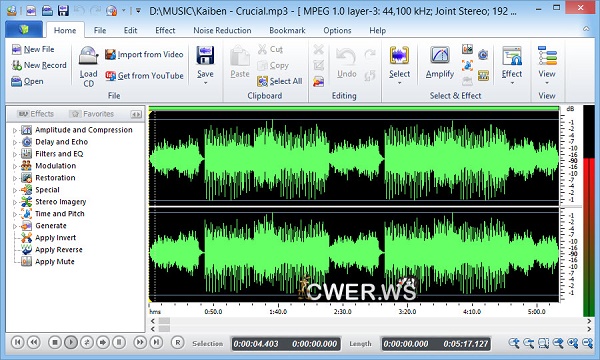Select Time and Pitch in effects tree

pyautogui.click(x=60, y=213)
